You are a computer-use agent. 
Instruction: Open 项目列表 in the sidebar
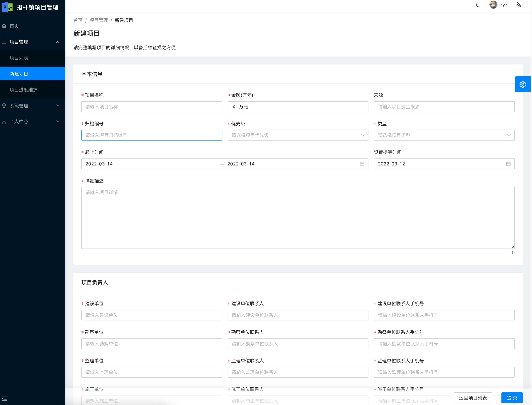point(19,58)
